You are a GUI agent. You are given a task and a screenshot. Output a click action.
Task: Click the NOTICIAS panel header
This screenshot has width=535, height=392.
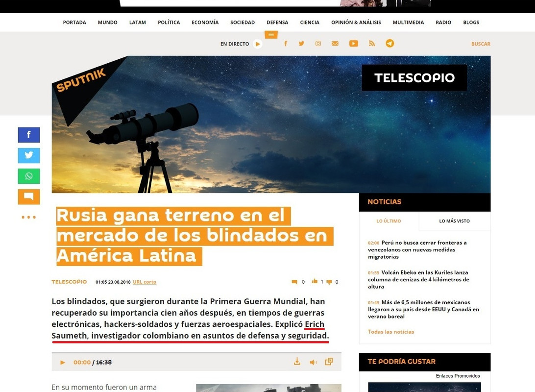pos(425,202)
